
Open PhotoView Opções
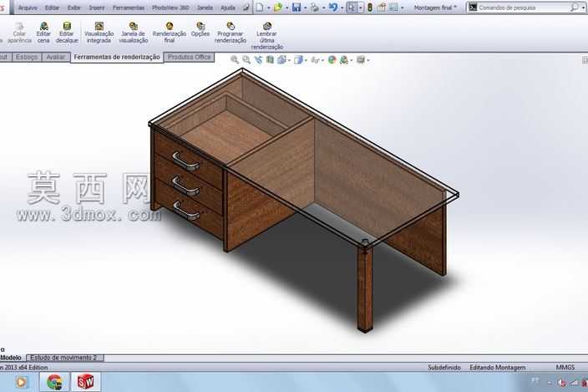click(200, 29)
